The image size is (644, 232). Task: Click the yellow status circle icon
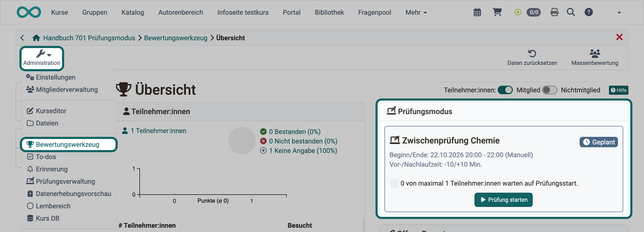518,12
